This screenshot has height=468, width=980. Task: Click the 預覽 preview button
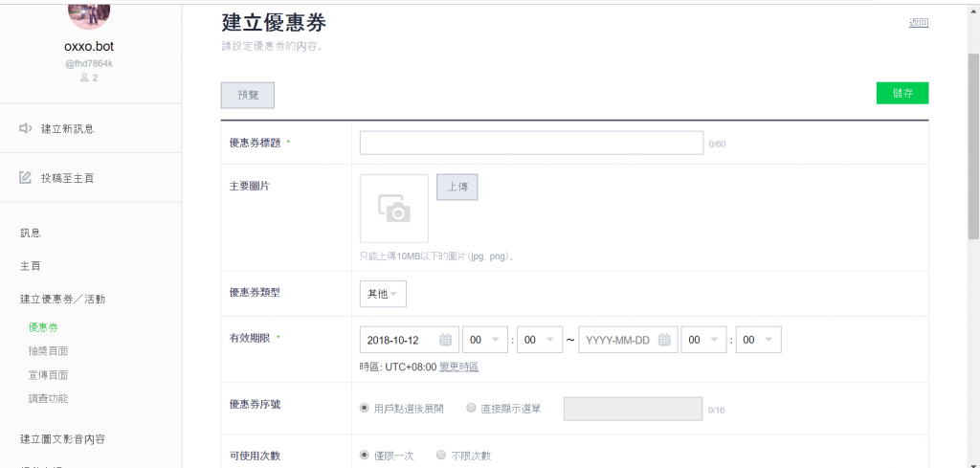coord(248,95)
